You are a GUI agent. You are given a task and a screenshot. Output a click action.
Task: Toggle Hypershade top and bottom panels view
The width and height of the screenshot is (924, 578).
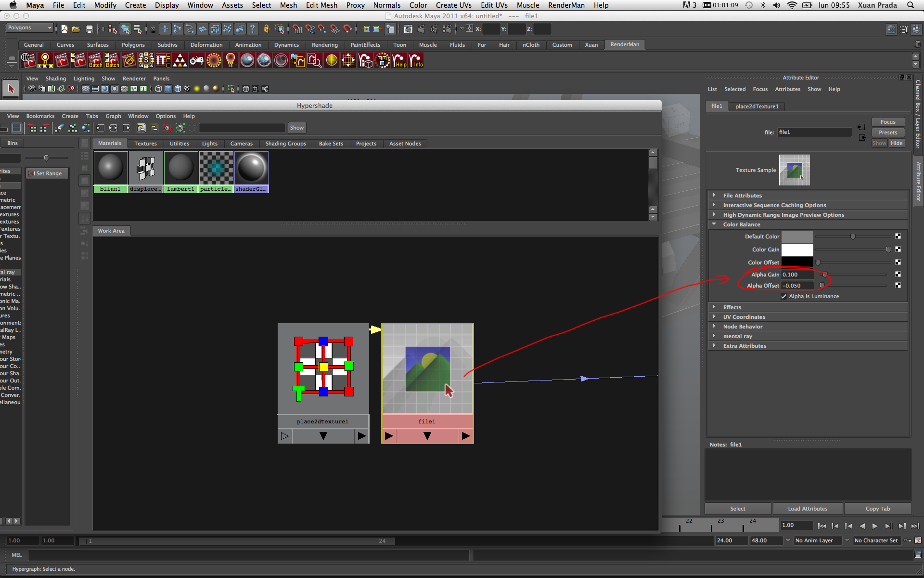[x=16, y=128]
